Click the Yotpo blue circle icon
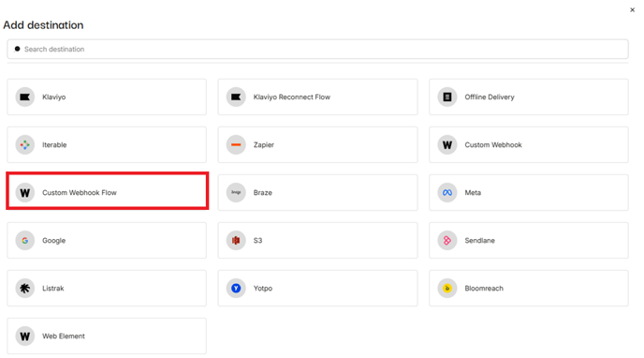Image resolution: width=644 pixels, height=358 pixels. tap(236, 288)
